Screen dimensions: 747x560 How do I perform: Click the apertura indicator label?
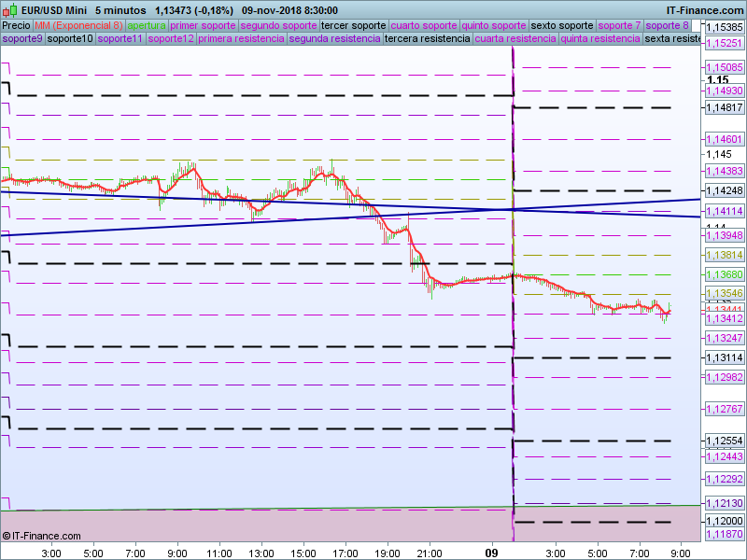coord(147,25)
